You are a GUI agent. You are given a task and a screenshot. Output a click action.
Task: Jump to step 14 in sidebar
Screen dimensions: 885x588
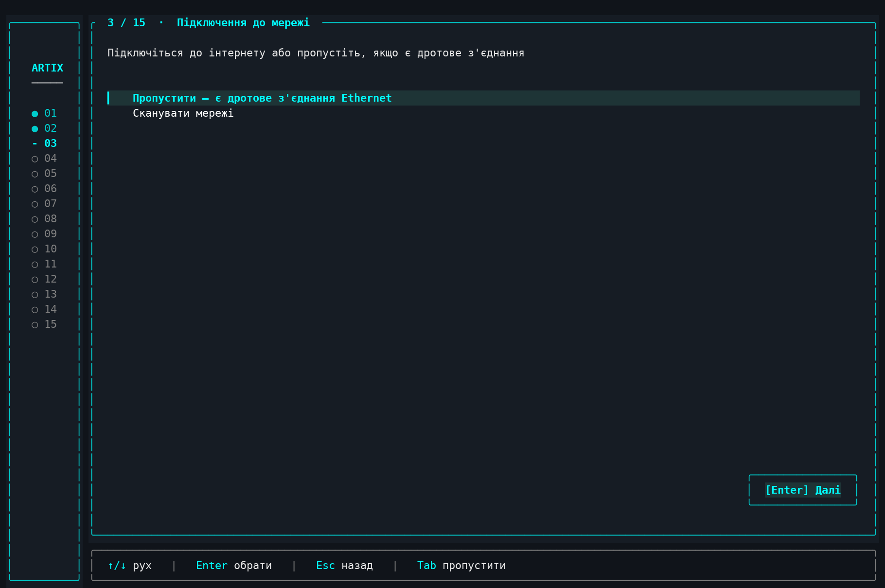point(44,309)
